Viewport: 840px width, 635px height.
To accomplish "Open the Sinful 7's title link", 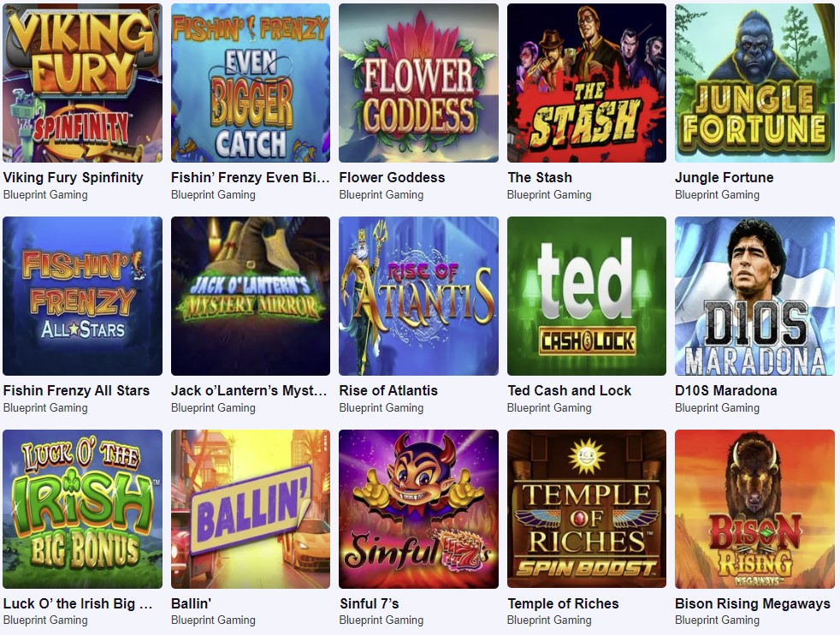I will (x=370, y=604).
